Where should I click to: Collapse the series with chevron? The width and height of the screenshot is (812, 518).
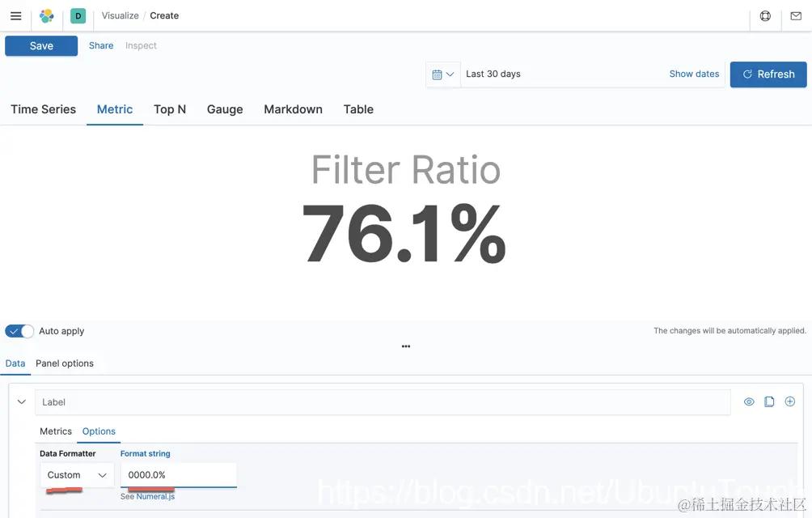[x=22, y=402]
